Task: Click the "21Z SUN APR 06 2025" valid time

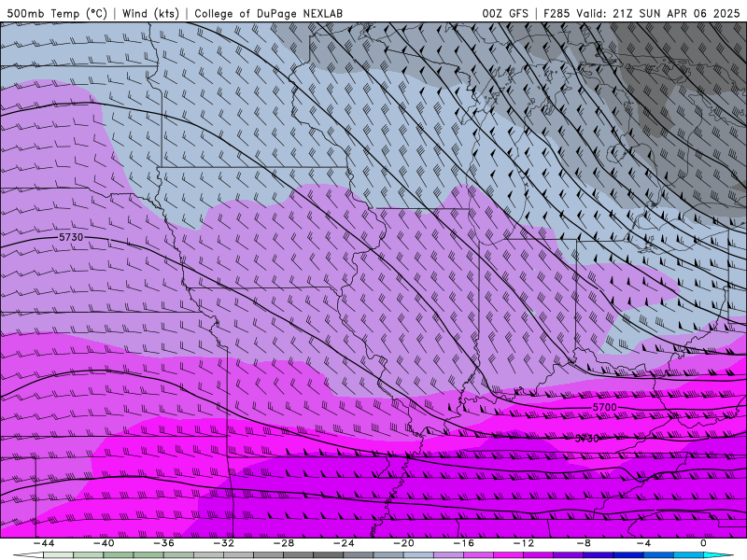Action: tap(676, 13)
